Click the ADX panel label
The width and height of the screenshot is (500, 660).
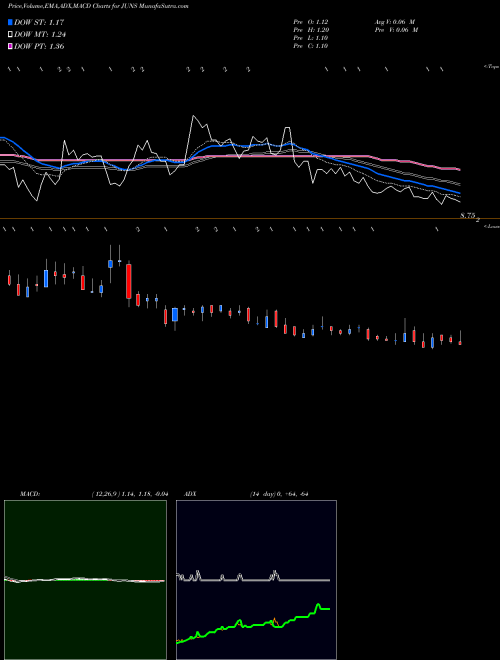[x=190, y=494]
